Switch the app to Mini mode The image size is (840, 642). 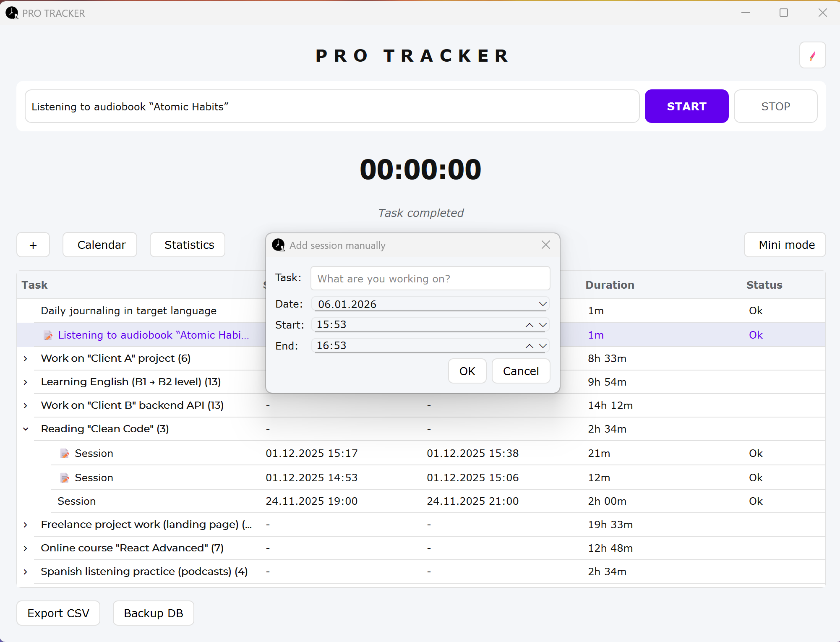[x=784, y=245]
